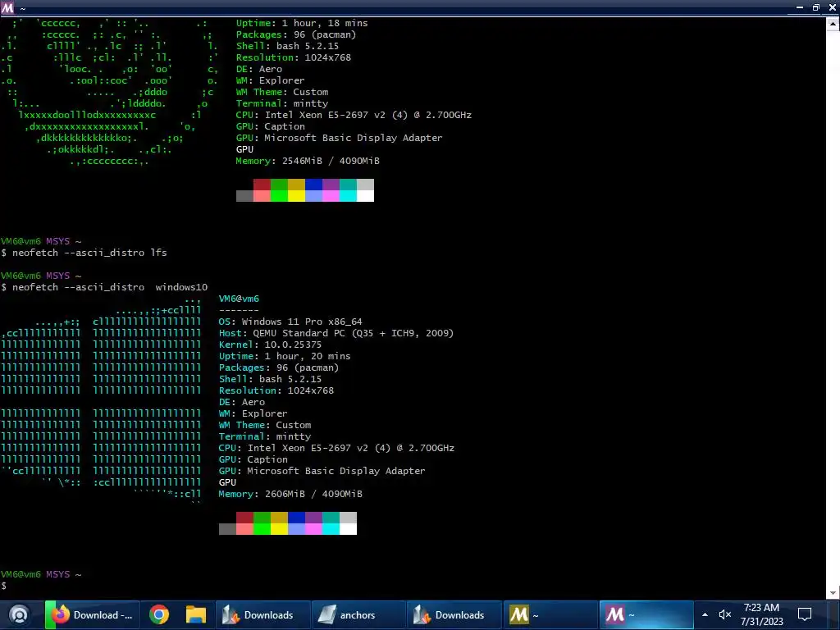Open clock showing 7:23 AM
The image size is (840, 630).
pyautogui.click(x=761, y=614)
